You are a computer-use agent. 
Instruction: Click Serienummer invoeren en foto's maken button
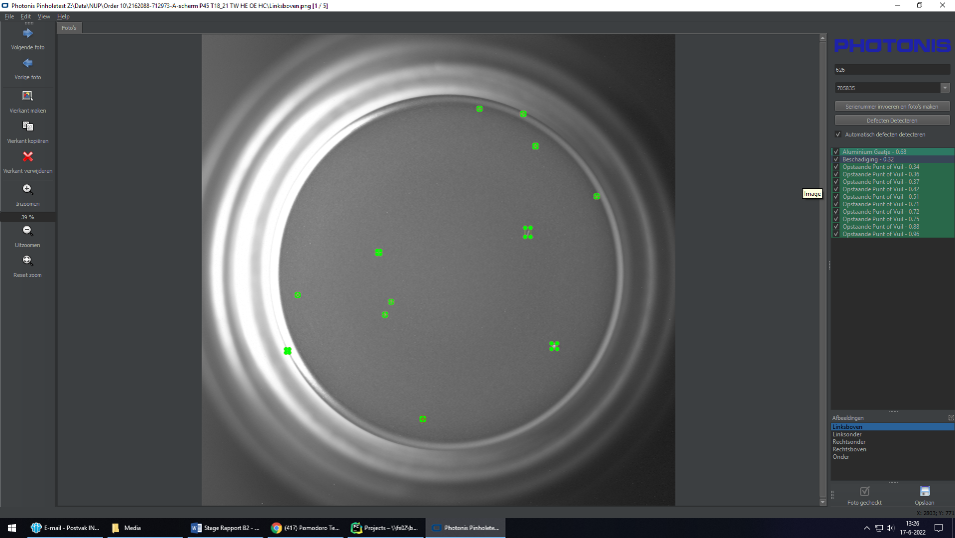click(891, 106)
